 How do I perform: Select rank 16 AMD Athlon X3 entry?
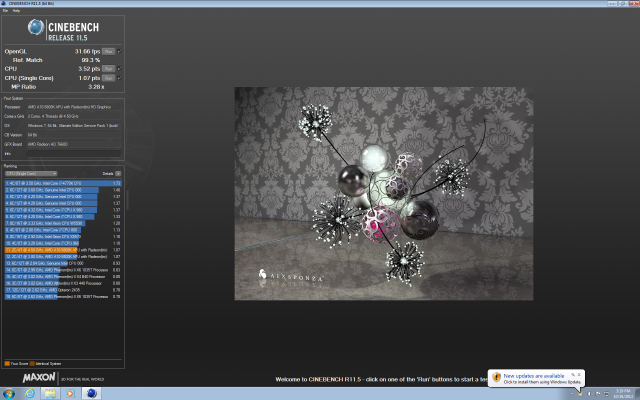[x=63, y=283]
